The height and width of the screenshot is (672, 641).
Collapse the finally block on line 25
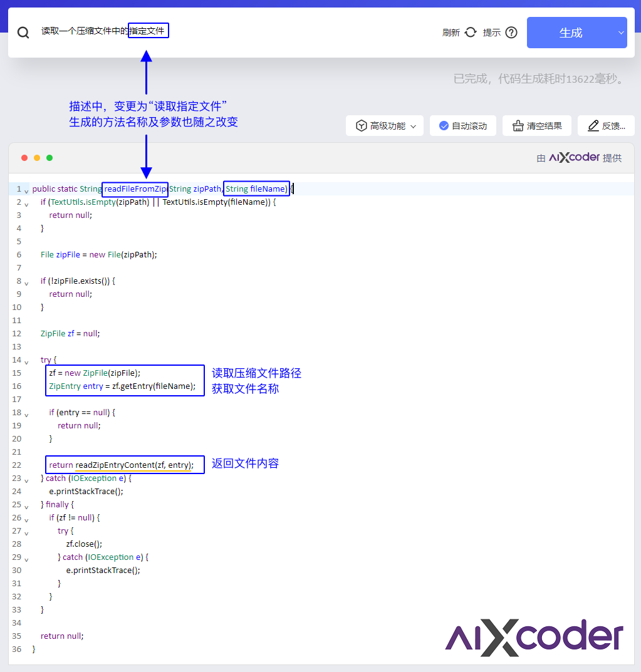click(26, 507)
